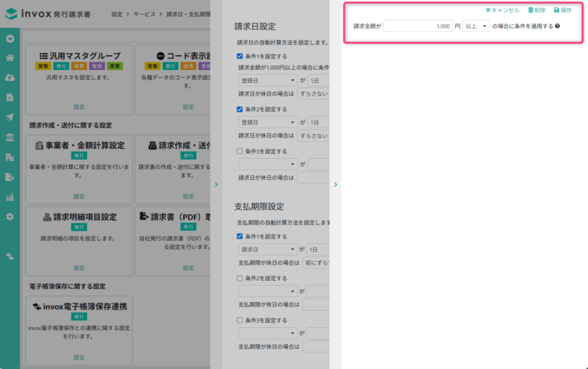
Task: Open the home icon in the sidebar
Action: click(x=10, y=58)
